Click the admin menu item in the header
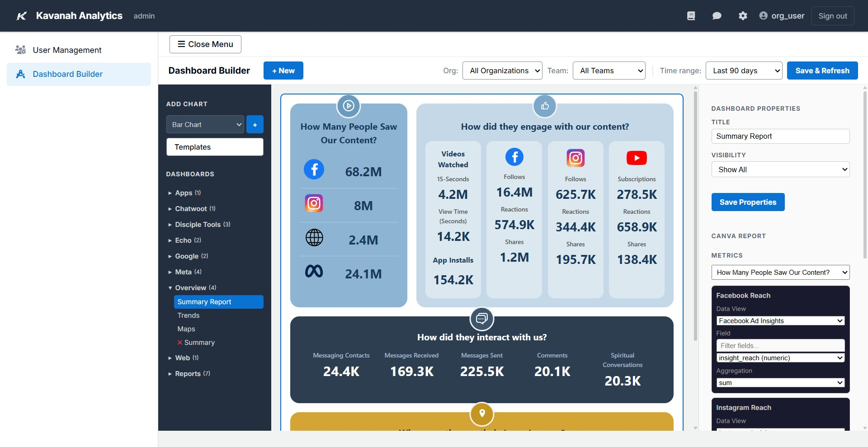 [x=144, y=16]
